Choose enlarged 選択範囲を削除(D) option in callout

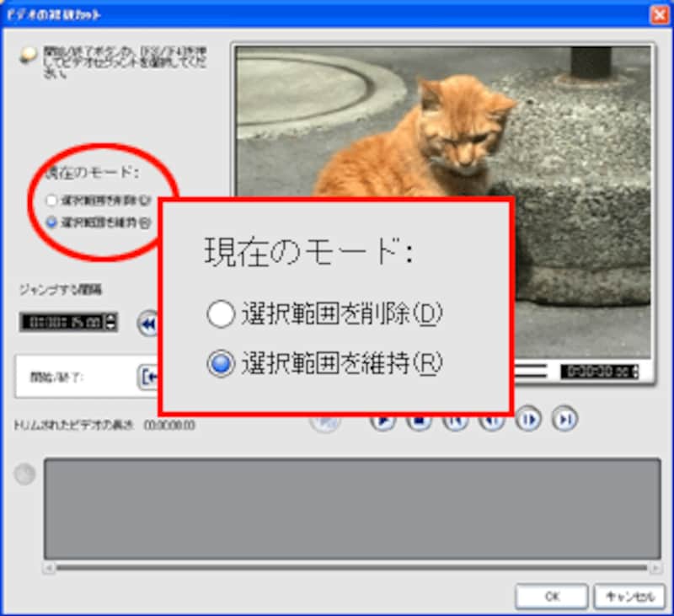[221, 315]
